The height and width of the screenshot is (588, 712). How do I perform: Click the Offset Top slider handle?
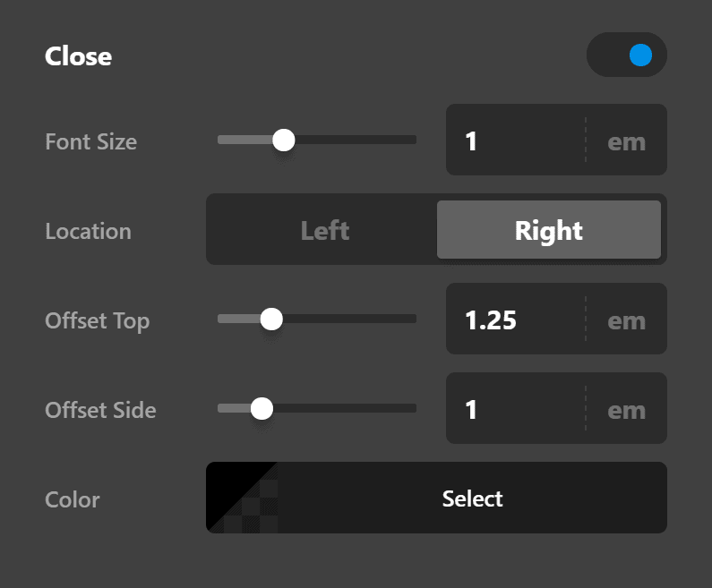tap(271, 319)
